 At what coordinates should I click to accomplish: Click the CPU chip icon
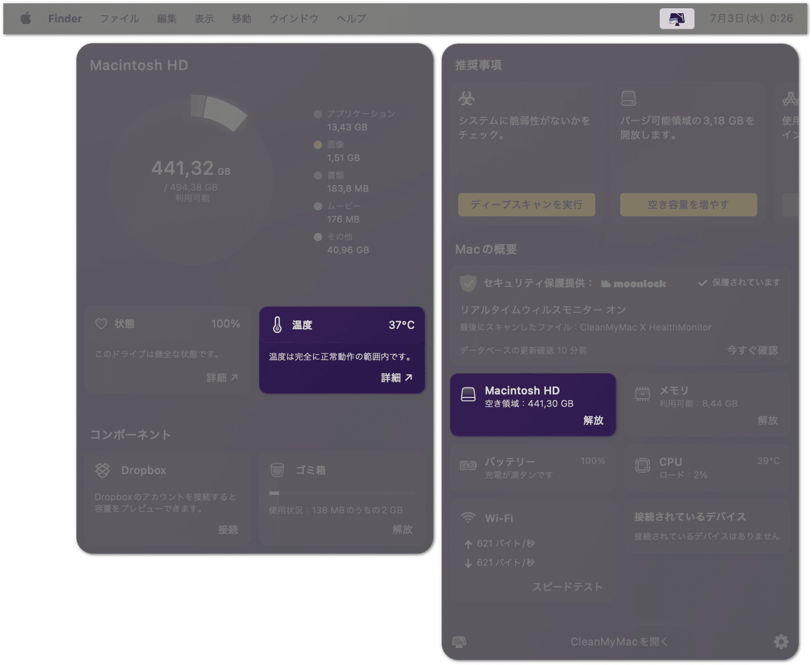pyautogui.click(x=643, y=465)
